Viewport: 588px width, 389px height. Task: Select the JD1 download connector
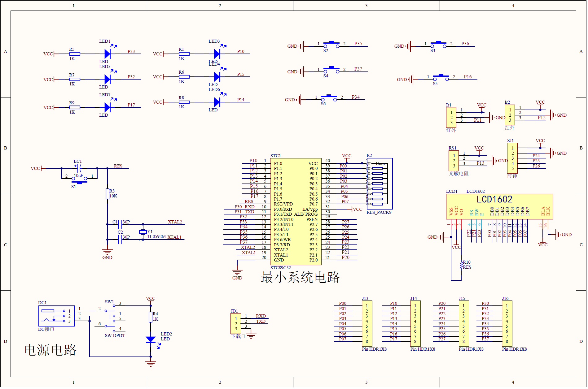236,323
